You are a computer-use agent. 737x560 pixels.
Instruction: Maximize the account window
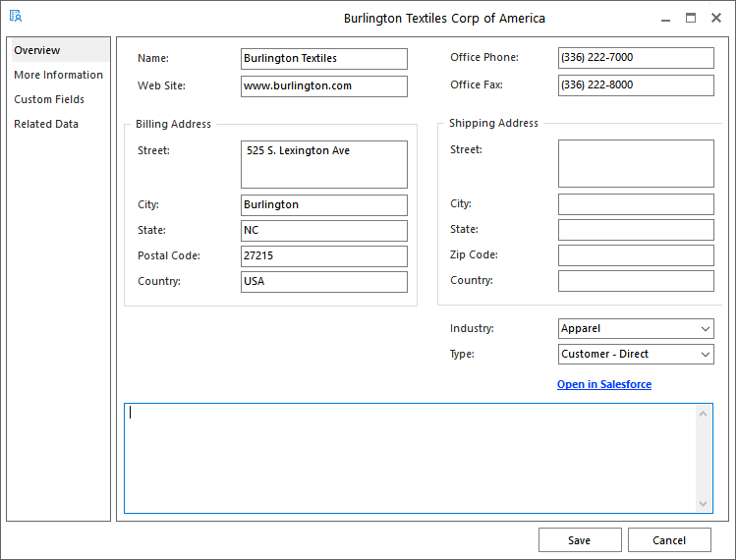691,18
